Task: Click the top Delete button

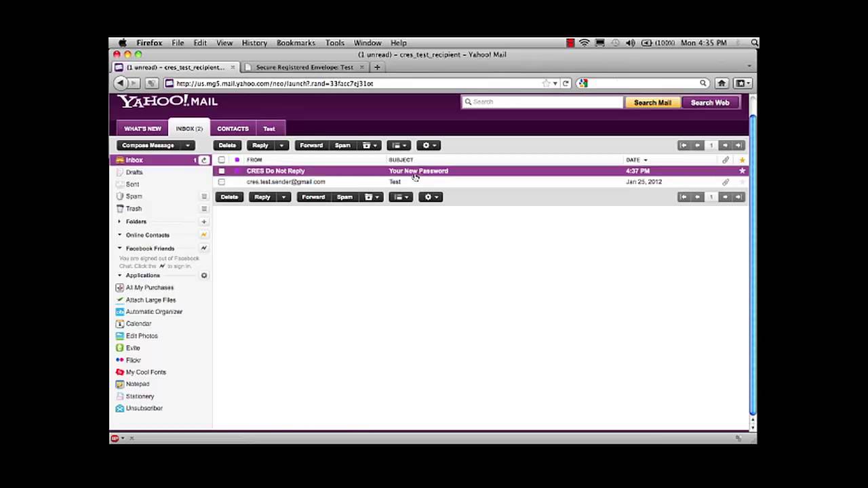Action: (x=227, y=145)
